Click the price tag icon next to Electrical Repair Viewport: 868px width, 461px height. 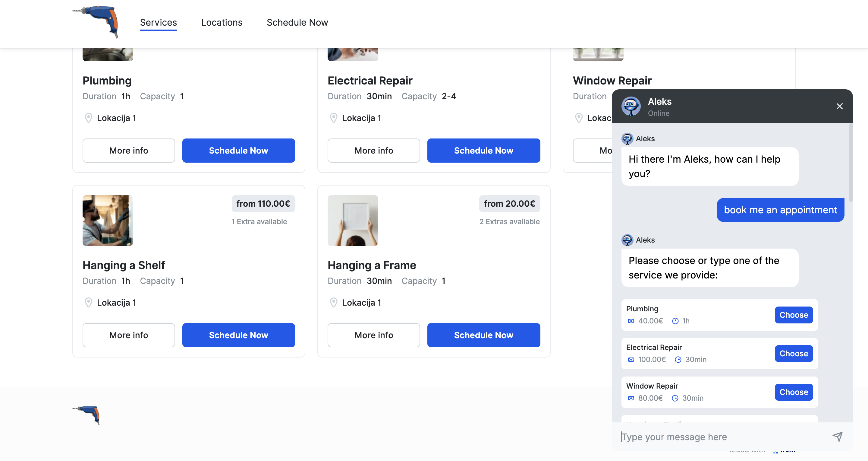click(x=630, y=359)
